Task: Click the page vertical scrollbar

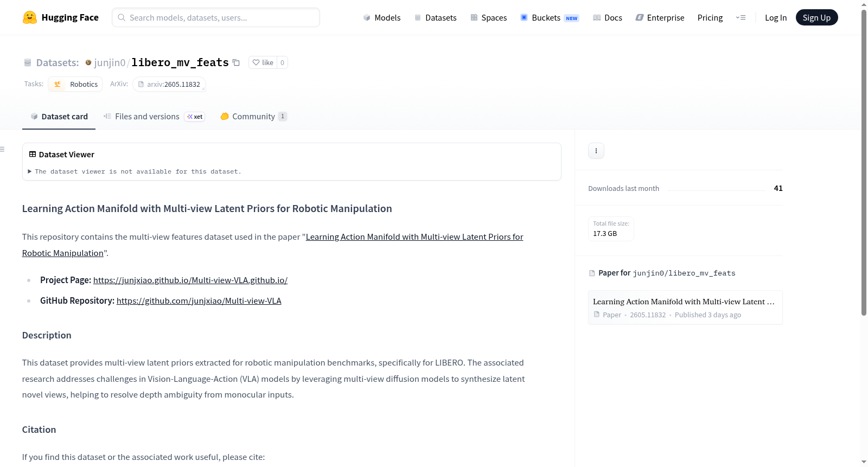Action: (x=864, y=163)
